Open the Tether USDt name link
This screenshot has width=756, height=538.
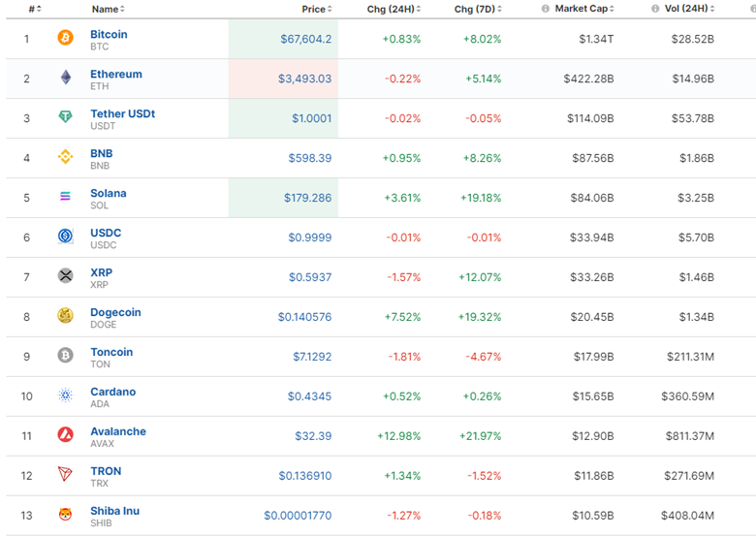(123, 113)
